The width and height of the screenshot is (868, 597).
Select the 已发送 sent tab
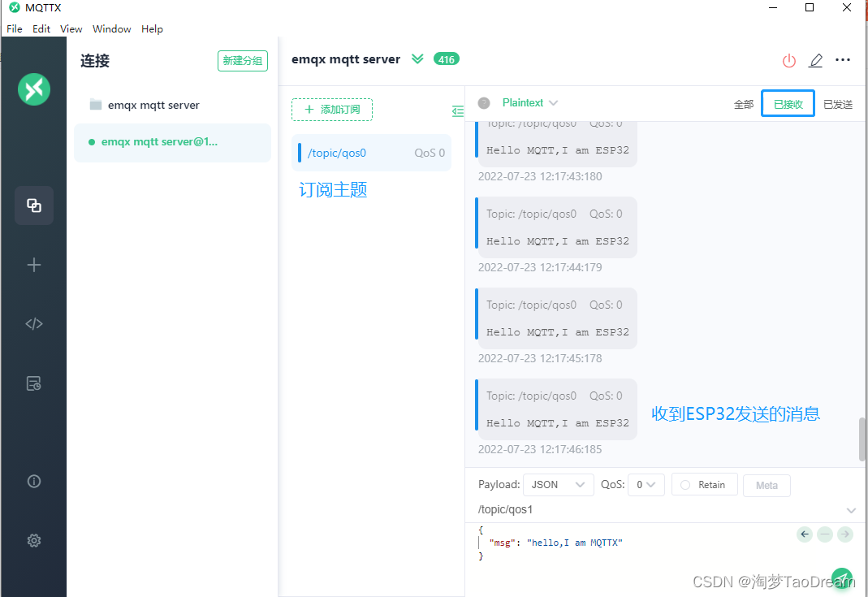[838, 104]
